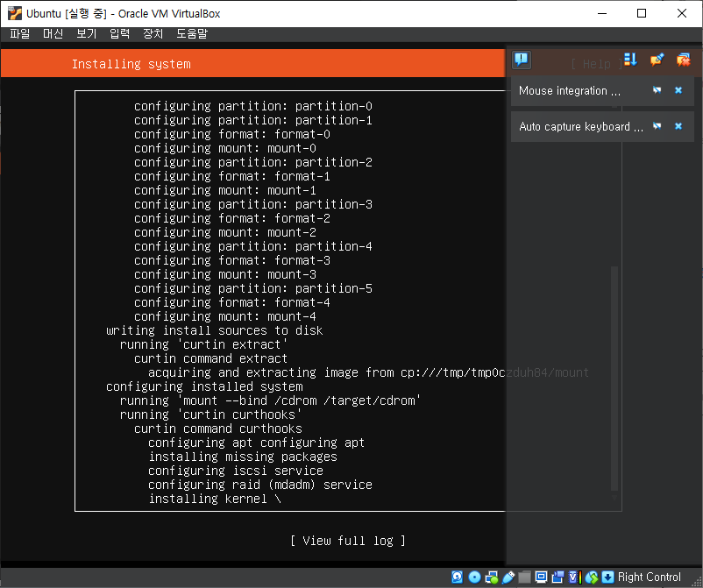Viewport: 703px width, 588px height.
Task: Click 'configuring iscsi service' log line
Action: click(236, 471)
